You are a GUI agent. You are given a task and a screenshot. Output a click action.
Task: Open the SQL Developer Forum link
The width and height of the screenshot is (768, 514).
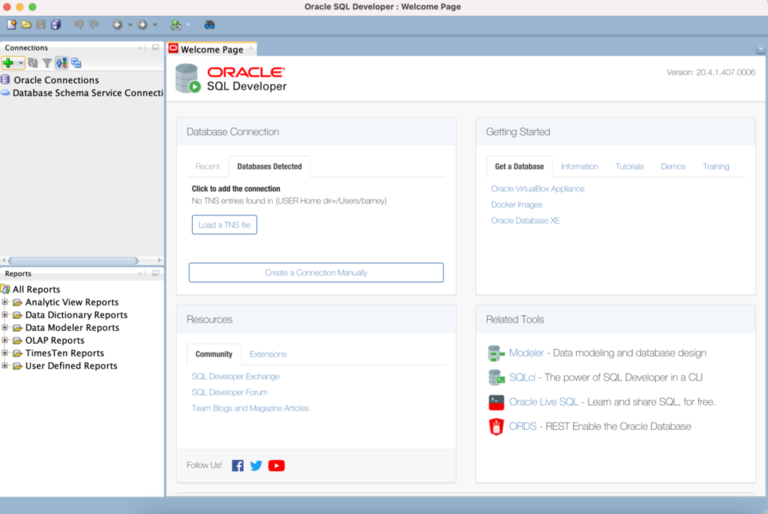(229, 392)
